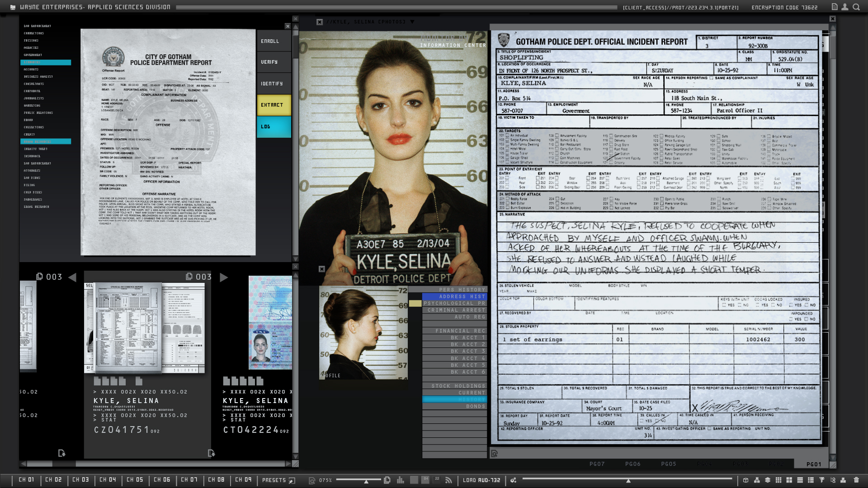
Task: Check Insured YES box on incident report
Action: point(791,305)
